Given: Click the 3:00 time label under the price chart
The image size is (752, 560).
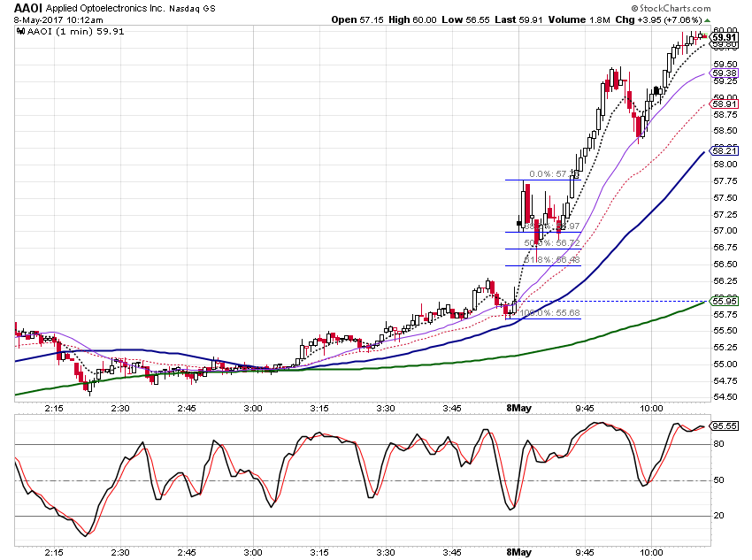Looking at the screenshot, I should click(253, 409).
